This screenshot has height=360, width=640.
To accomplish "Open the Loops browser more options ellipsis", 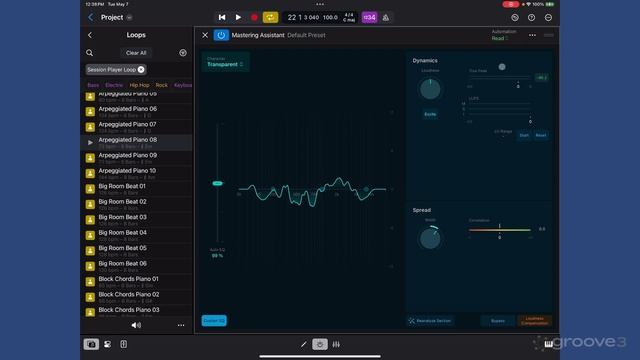I will click(181, 325).
